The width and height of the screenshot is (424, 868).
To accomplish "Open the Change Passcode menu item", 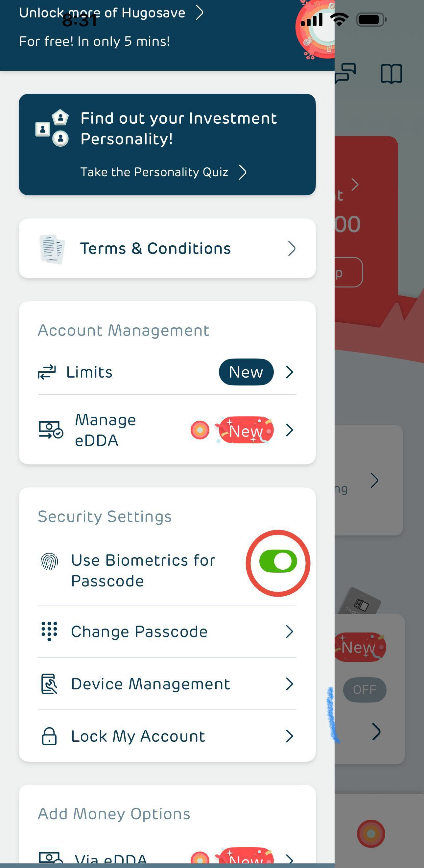I will pyautogui.click(x=139, y=632).
